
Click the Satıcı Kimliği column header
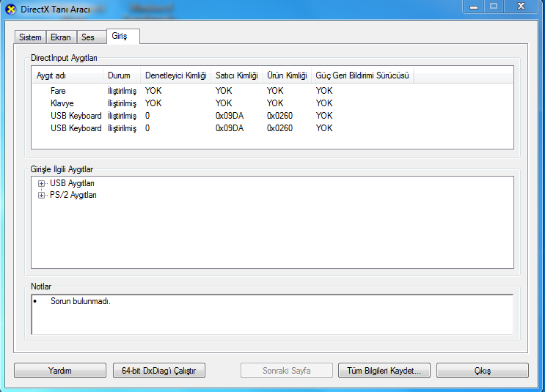(x=237, y=75)
